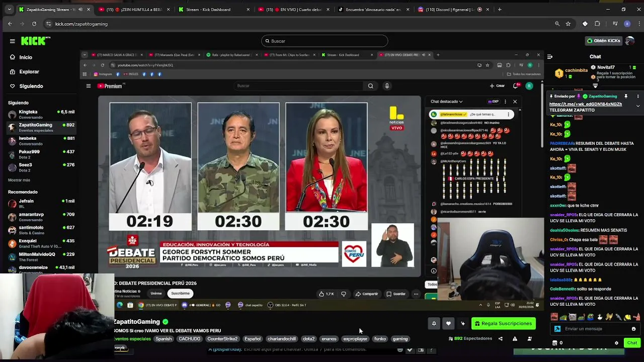Click the zoom magnifier in address bar
Screen dimensions: 644x362
click(x=557, y=24)
